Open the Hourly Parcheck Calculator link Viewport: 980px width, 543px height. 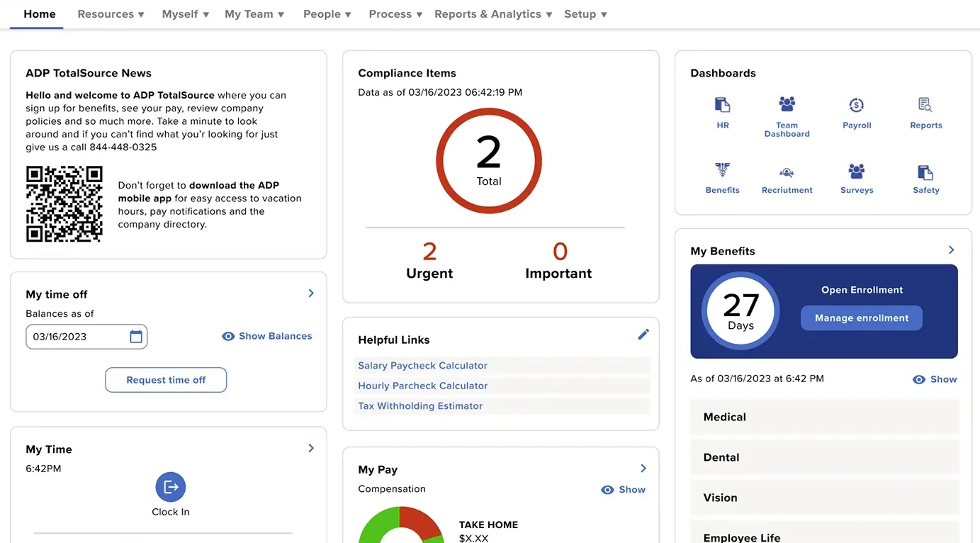point(423,386)
